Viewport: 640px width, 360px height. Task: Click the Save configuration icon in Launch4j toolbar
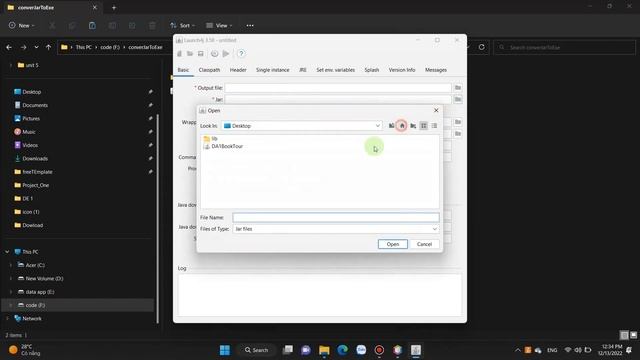[200, 54]
